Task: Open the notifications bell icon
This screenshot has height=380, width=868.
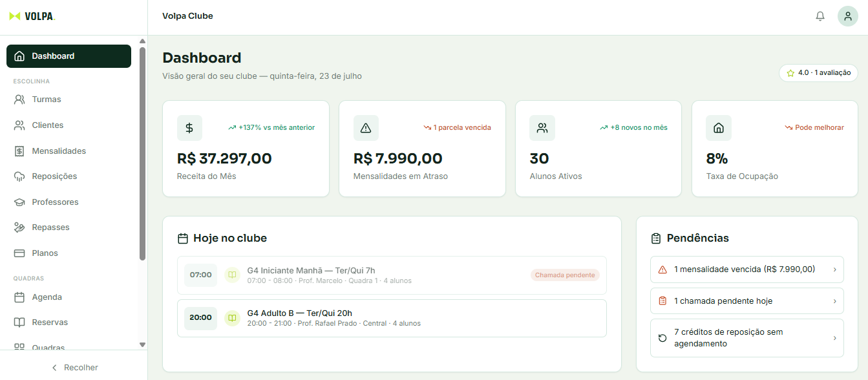Action: point(820,16)
